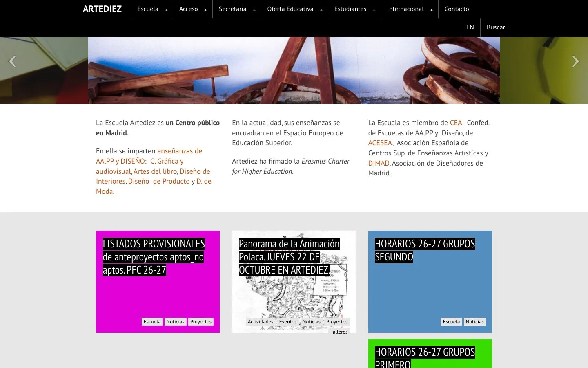
Task: Expand the Secretaría submenu plus sign
Action: [x=254, y=10]
